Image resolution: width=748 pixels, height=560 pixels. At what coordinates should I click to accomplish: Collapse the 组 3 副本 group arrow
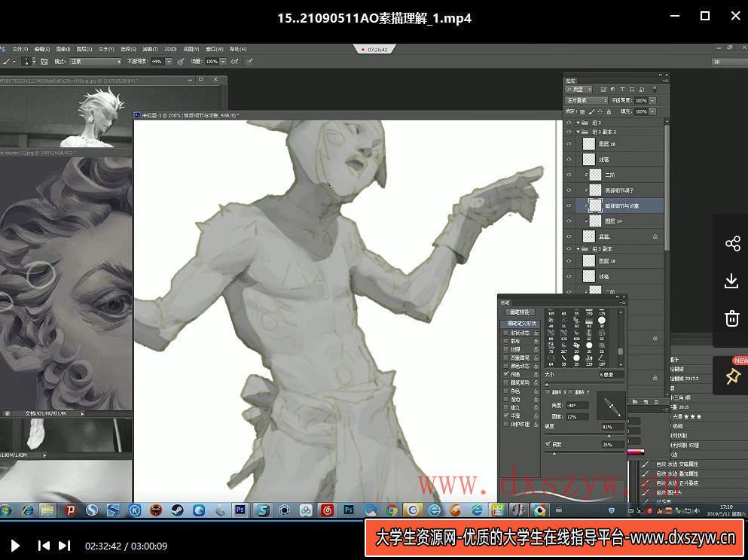(x=578, y=249)
